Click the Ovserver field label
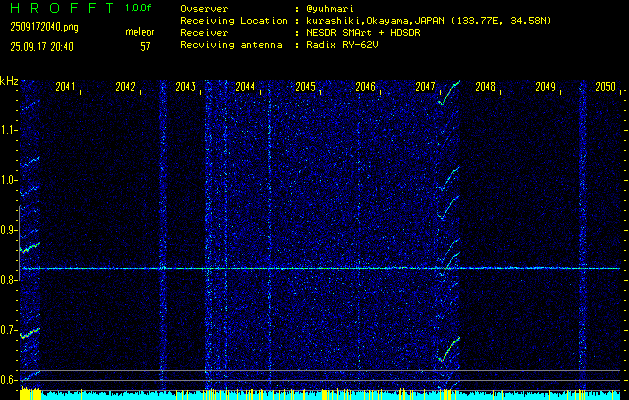Viewport: 629px width, 400px height. tap(204, 8)
